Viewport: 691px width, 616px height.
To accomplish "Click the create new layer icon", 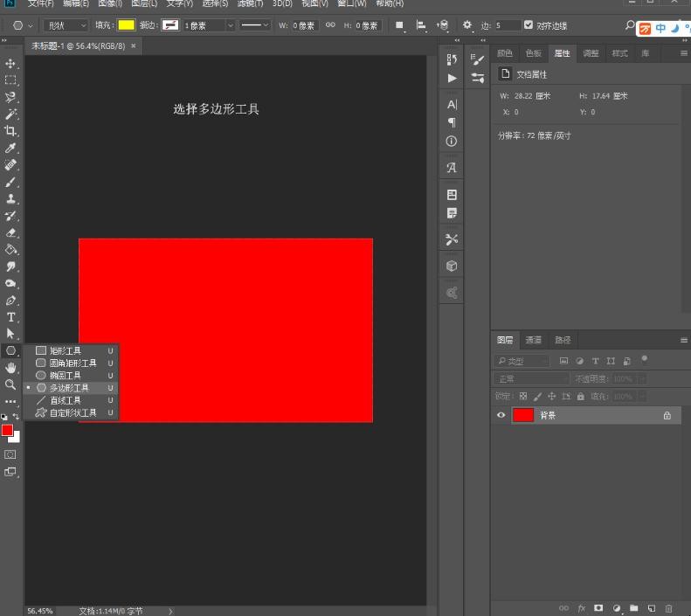I will [x=651, y=607].
